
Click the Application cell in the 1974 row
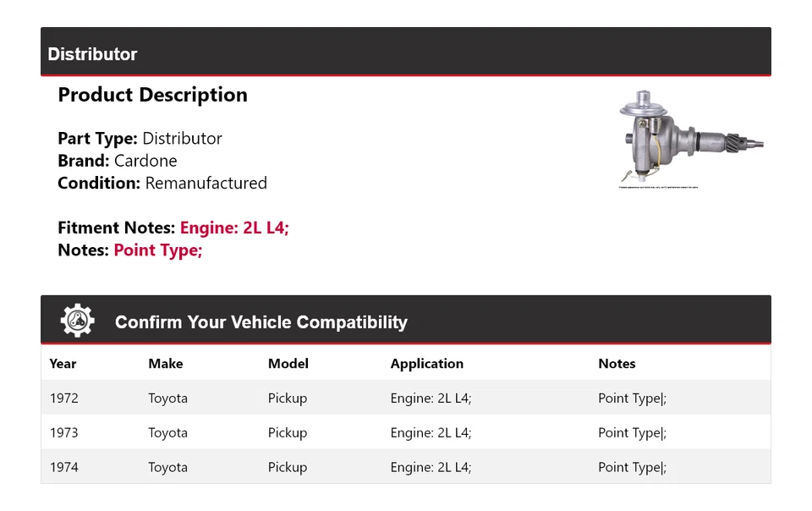point(431,467)
